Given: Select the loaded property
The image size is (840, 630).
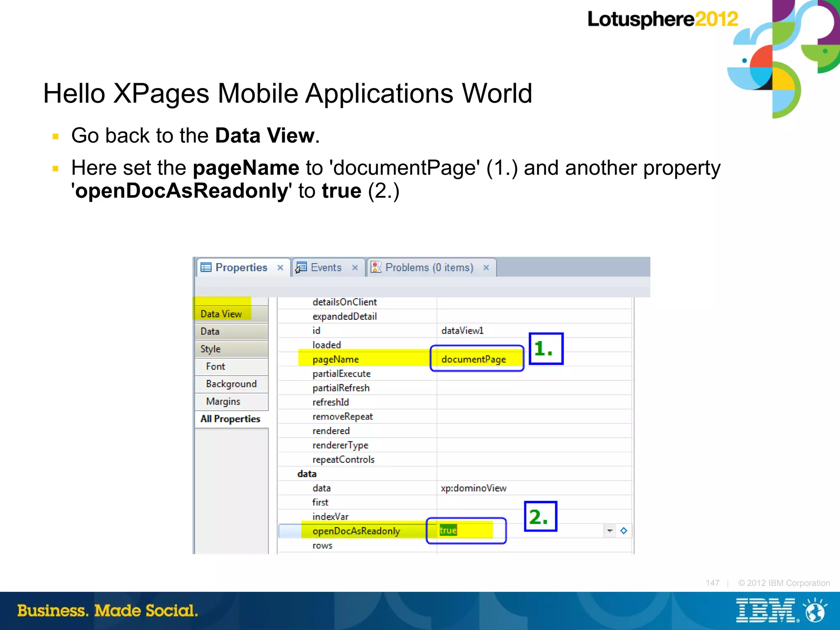Looking at the screenshot, I should click(326, 345).
